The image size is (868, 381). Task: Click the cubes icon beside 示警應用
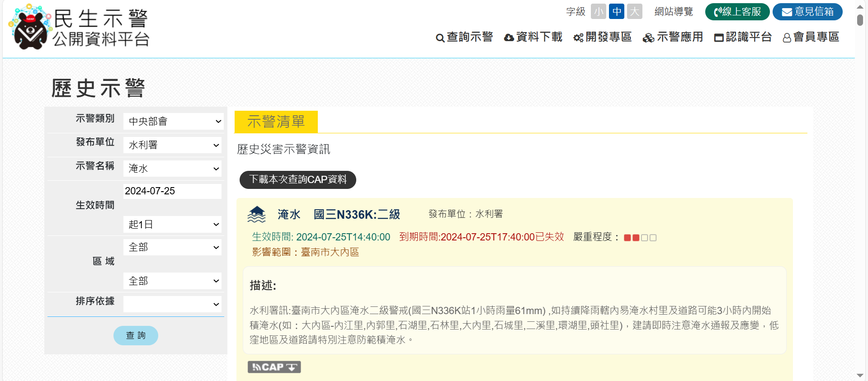click(x=648, y=38)
